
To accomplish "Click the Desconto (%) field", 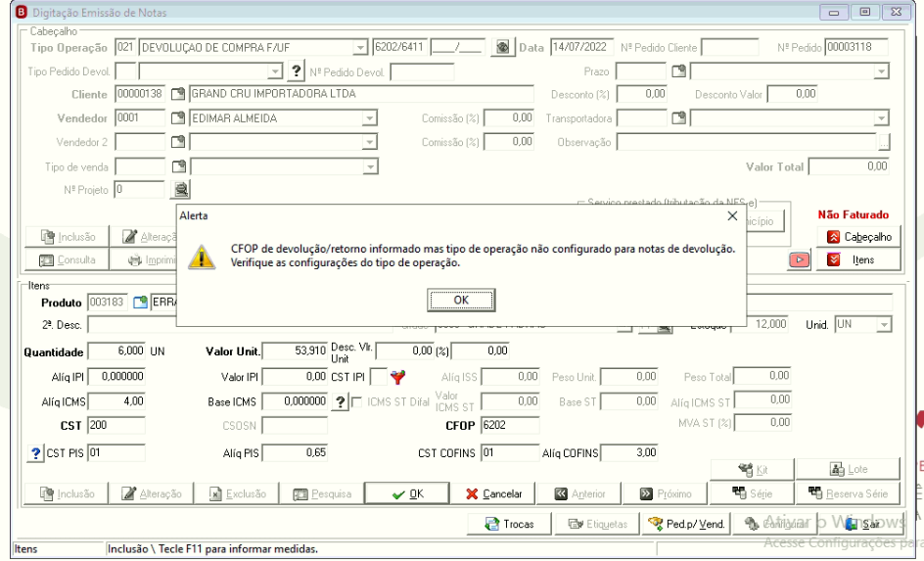I will pyautogui.click(x=642, y=94).
